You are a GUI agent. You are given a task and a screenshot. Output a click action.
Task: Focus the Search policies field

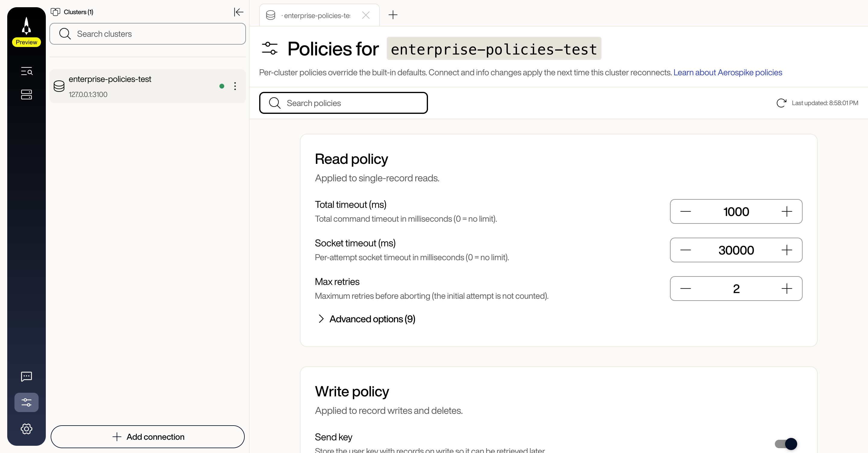(343, 103)
